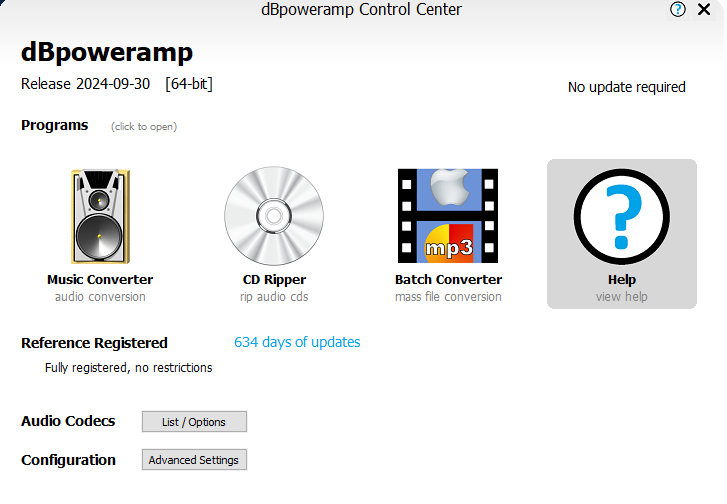Open the Batch Converter film strip icon
This screenshot has width=727, height=504.
point(448,215)
